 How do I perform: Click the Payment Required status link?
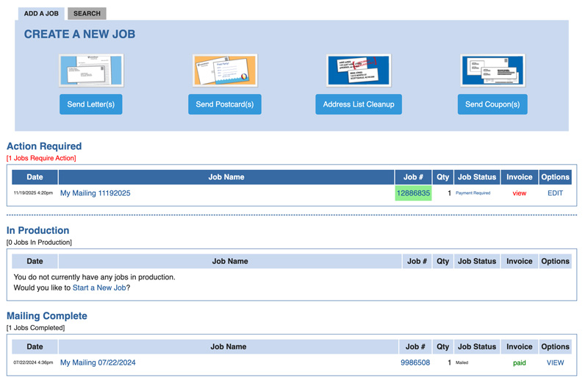click(x=473, y=193)
